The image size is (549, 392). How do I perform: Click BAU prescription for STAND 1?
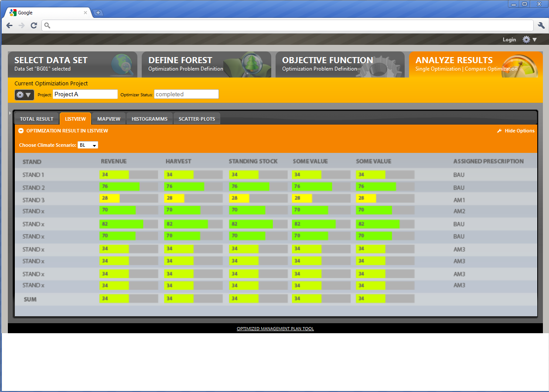tap(459, 175)
